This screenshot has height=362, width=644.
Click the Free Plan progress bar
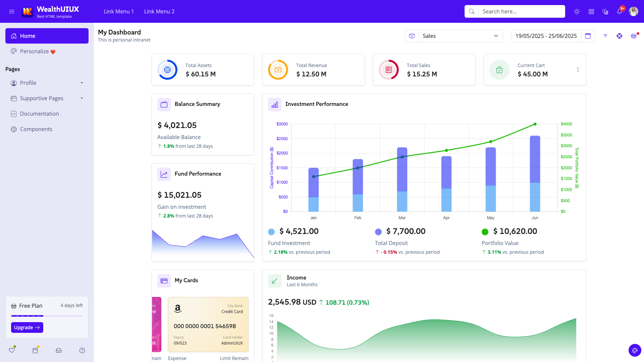coord(47,316)
